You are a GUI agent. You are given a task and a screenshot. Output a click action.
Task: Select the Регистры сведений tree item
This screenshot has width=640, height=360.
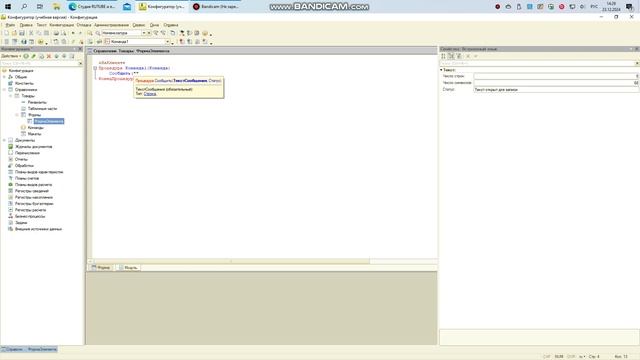(31, 191)
